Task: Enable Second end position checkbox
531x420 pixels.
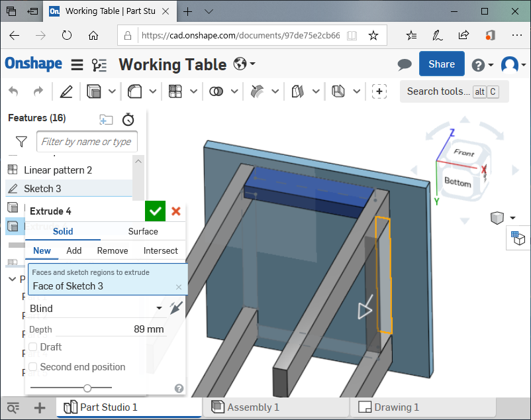Action: (33, 367)
